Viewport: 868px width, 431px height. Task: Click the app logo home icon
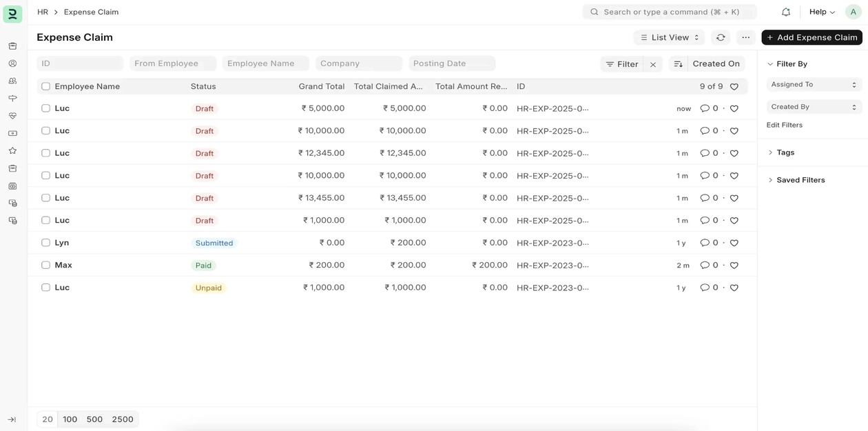click(12, 13)
